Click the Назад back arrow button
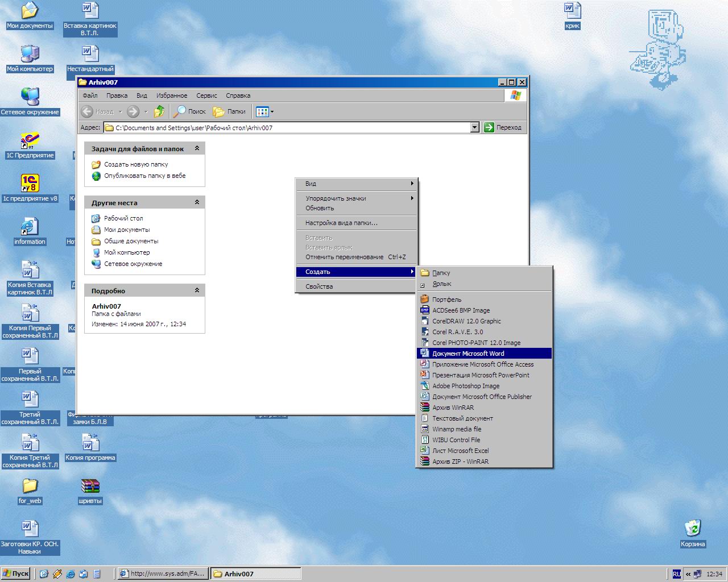 click(97, 111)
